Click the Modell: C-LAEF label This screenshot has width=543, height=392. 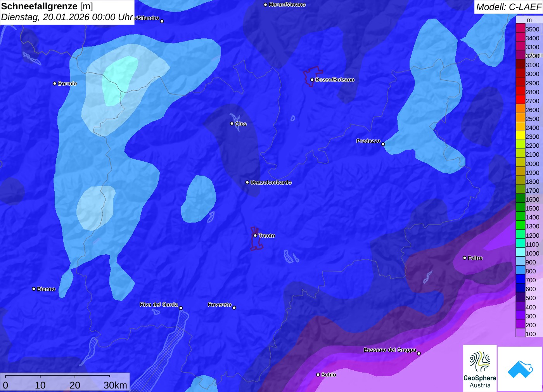coord(508,7)
